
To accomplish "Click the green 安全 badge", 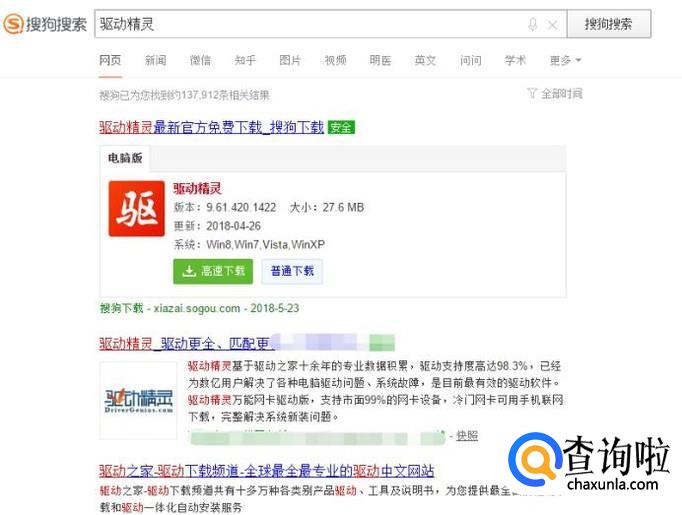I will (x=341, y=127).
